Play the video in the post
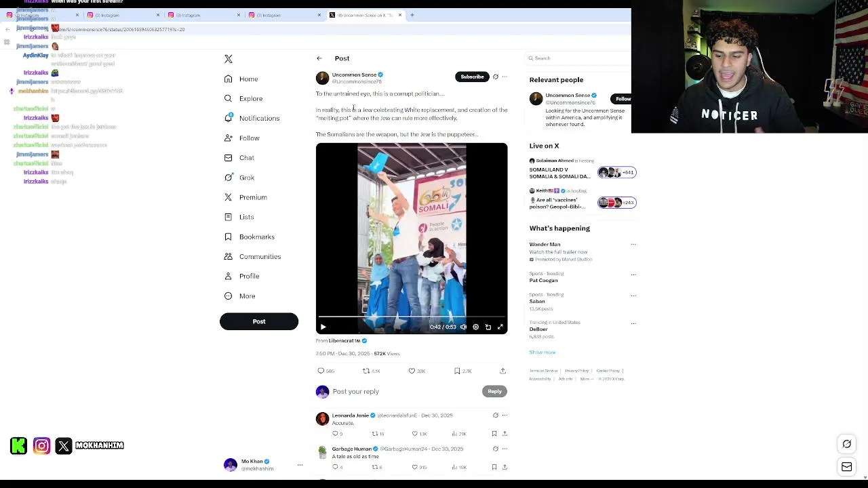 coord(323,327)
